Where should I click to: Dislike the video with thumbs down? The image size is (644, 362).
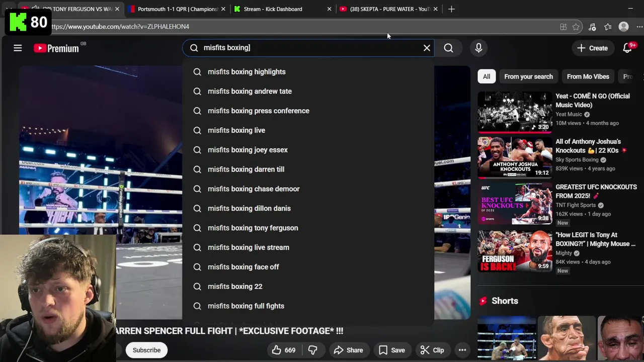(312, 350)
